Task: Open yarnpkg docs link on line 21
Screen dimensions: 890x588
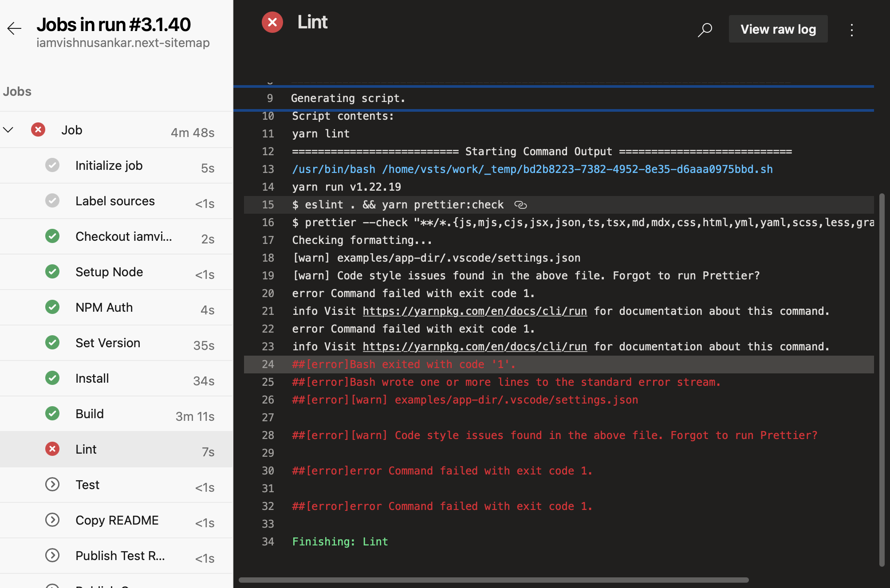Action: [474, 311]
